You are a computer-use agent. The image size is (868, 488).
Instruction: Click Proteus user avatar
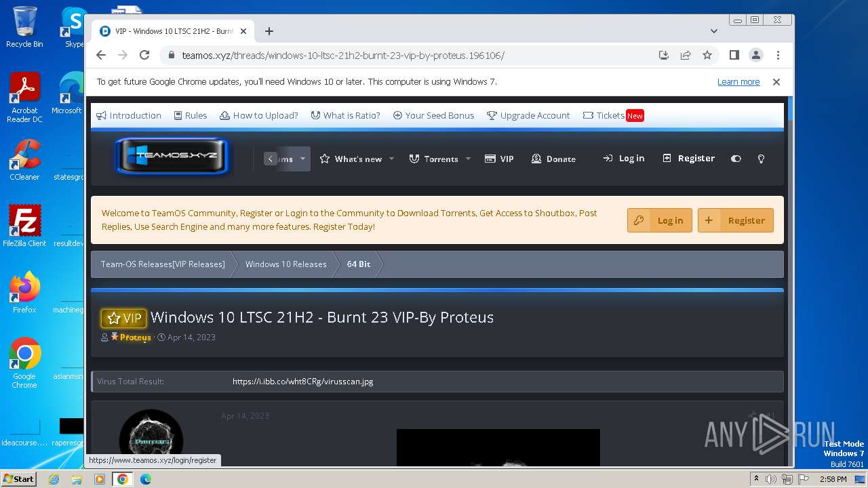(151, 436)
